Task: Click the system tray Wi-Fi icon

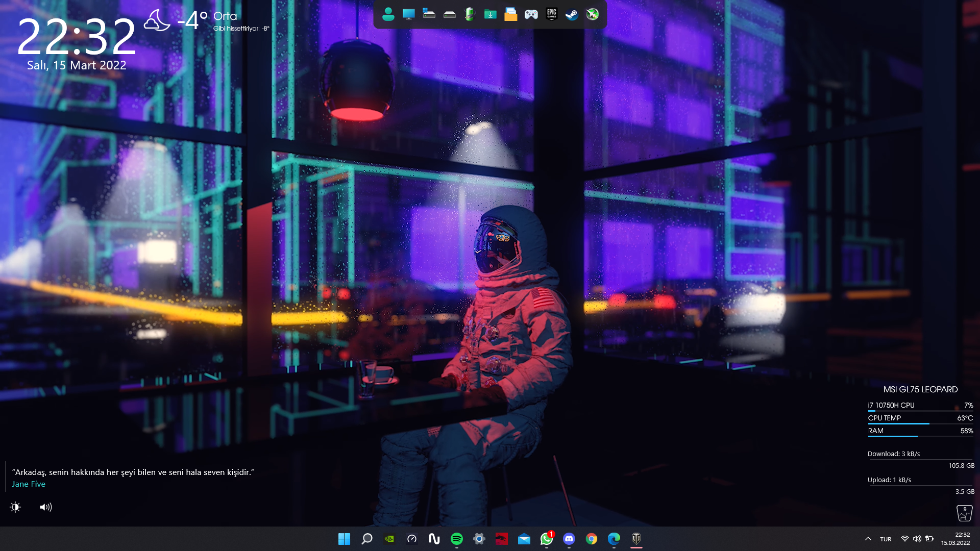Action: click(904, 539)
